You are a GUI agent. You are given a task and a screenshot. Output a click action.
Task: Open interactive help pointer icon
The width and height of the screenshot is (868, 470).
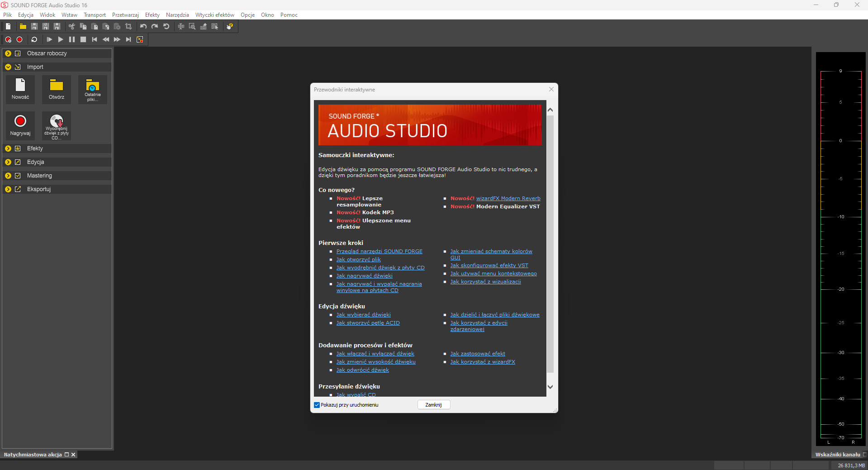(230, 26)
